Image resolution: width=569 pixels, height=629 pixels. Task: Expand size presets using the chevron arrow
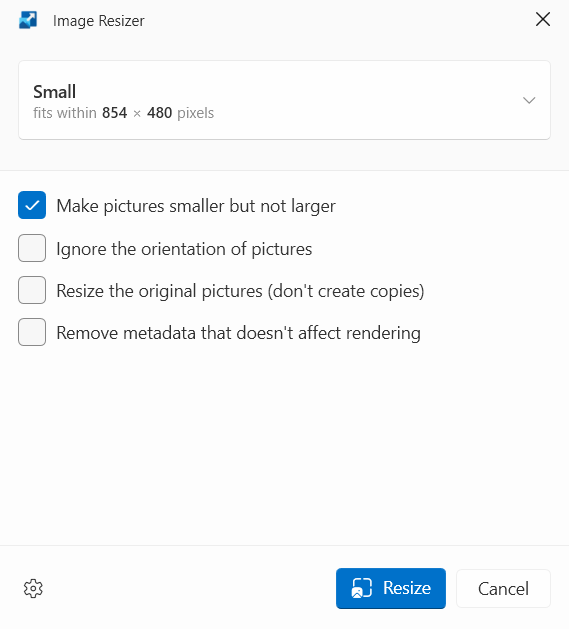529,100
